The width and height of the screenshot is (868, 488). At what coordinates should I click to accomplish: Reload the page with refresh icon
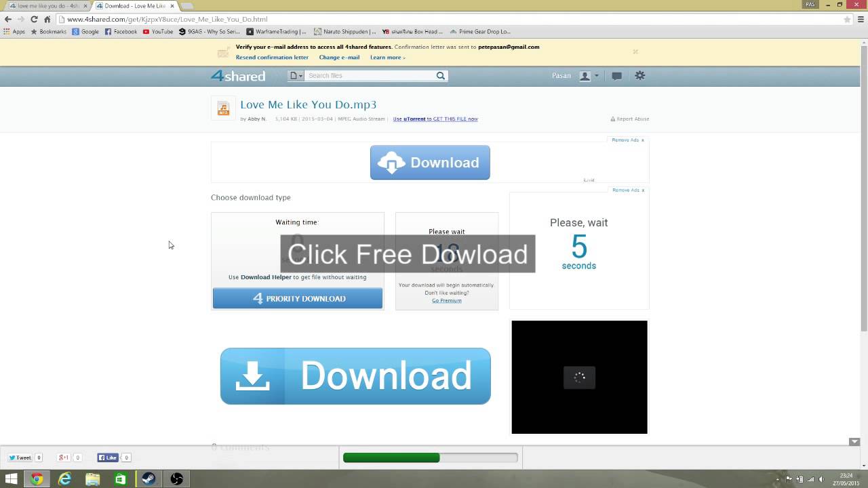pos(34,19)
